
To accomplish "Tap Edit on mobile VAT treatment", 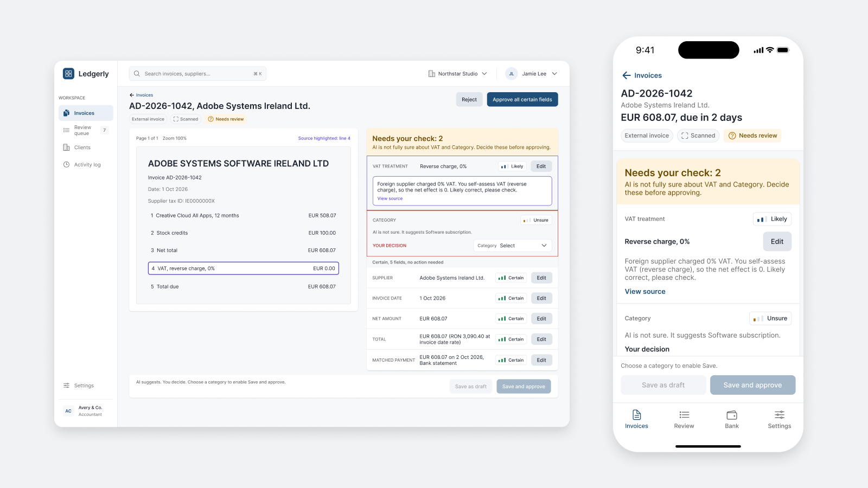I will [x=777, y=242].
